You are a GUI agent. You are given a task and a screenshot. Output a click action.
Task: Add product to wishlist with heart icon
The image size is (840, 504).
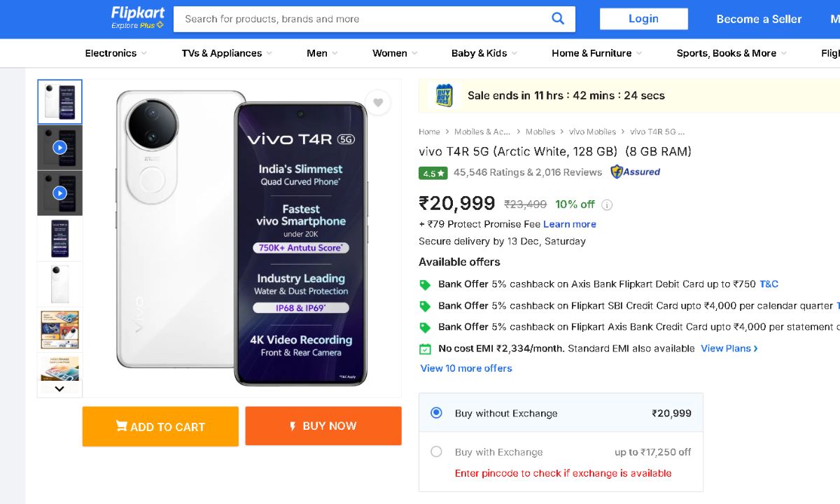click(x=378, y=103)
